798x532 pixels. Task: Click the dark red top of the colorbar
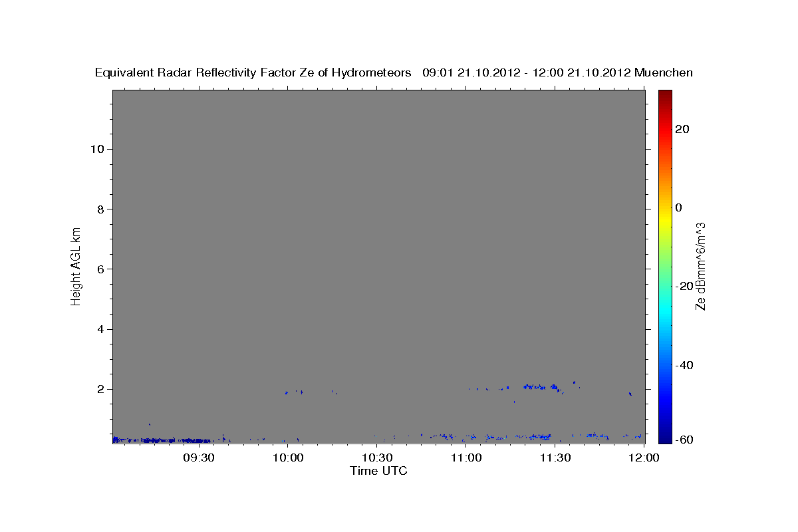tap(665, 94)
